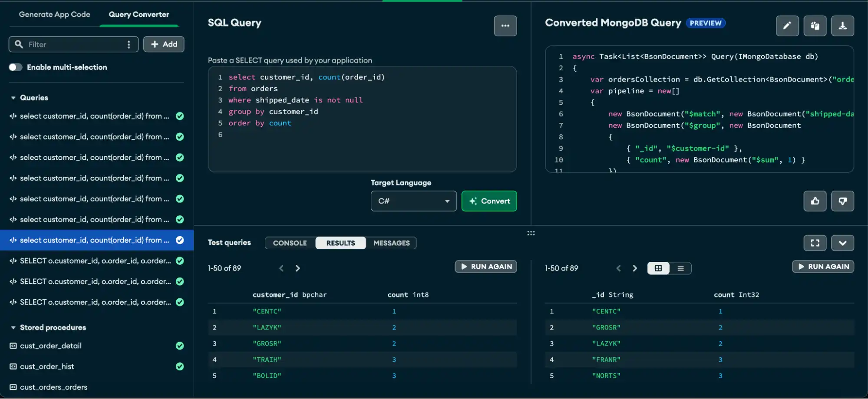Select cust_order_hist stored procedure
This screenshot has height=399, width=868.
pos(47,366)
